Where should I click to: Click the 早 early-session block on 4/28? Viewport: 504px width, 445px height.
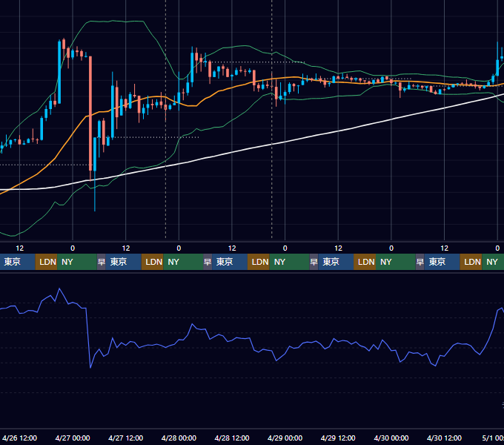[x=208, y=262]
